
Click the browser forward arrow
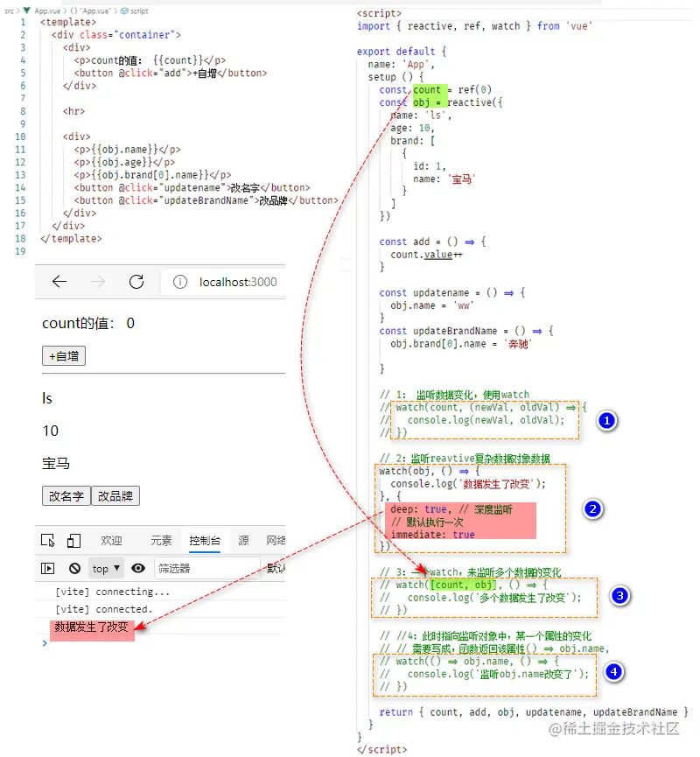[x=98, y=282]
